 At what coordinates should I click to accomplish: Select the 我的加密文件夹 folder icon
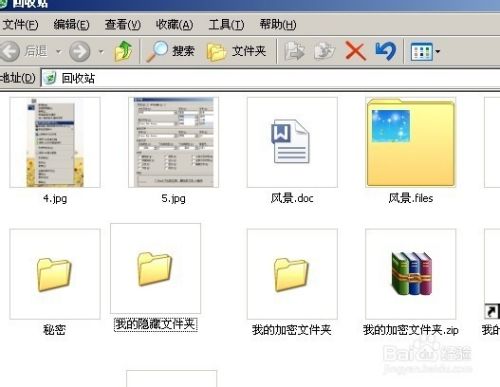click(x=292, y=274)
